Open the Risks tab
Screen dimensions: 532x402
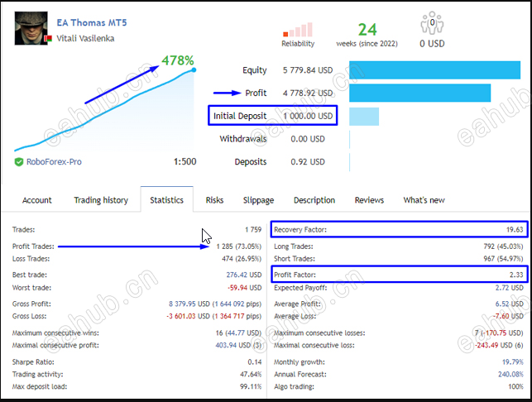click(214, 200)
